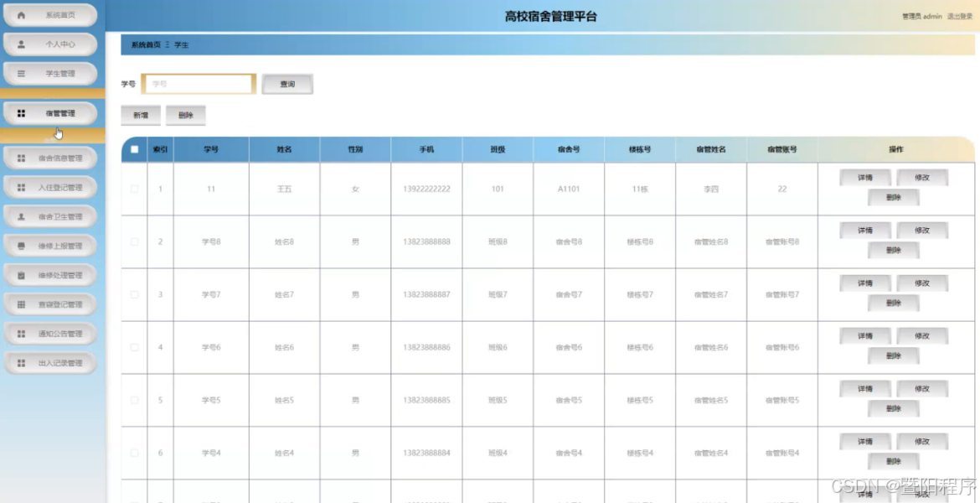
Task: Click the 宿舍号 column header
Action: 569,149
